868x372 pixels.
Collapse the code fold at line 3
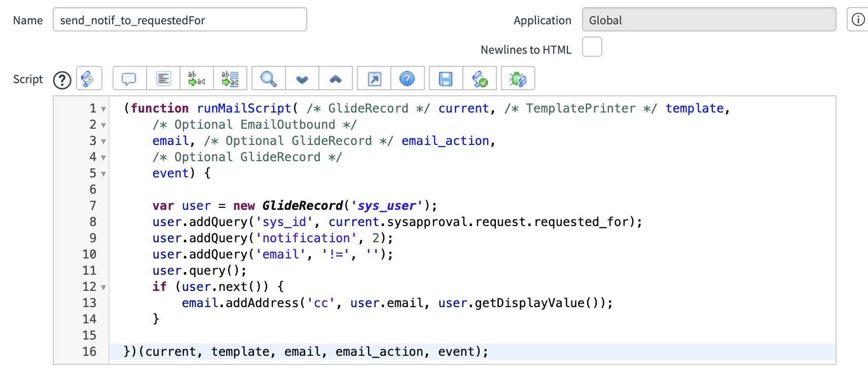click(x=103, y=141)
